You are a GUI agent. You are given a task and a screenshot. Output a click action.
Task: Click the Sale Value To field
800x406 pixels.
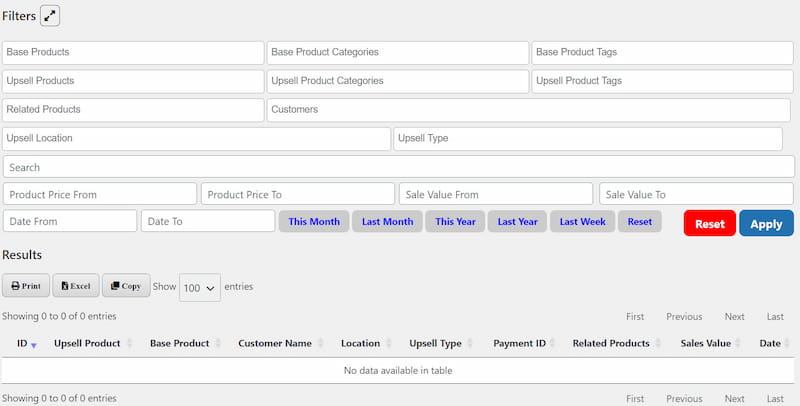[x=696, y=194]
